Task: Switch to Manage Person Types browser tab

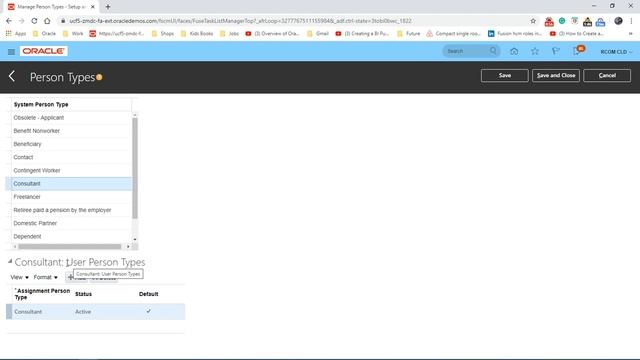Action: pyautogui.click(x=51, y=7)
